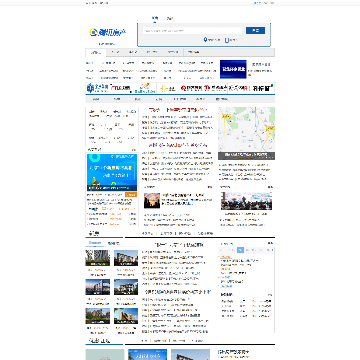This screenshot has height=360, width=360.
Task: Click the dark blue banner ad in the link grid
Action: (233, 69)
